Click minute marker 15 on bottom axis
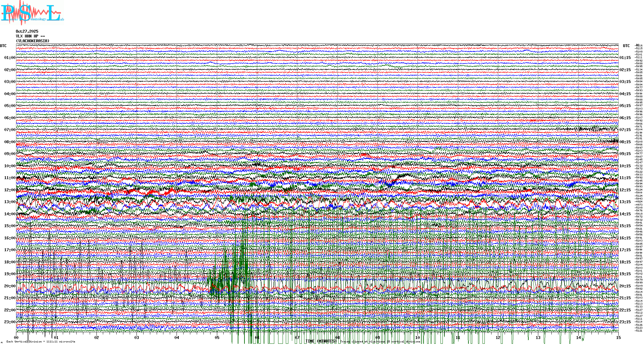The width and height of the screenshot is (644, 346). (618, 338)
